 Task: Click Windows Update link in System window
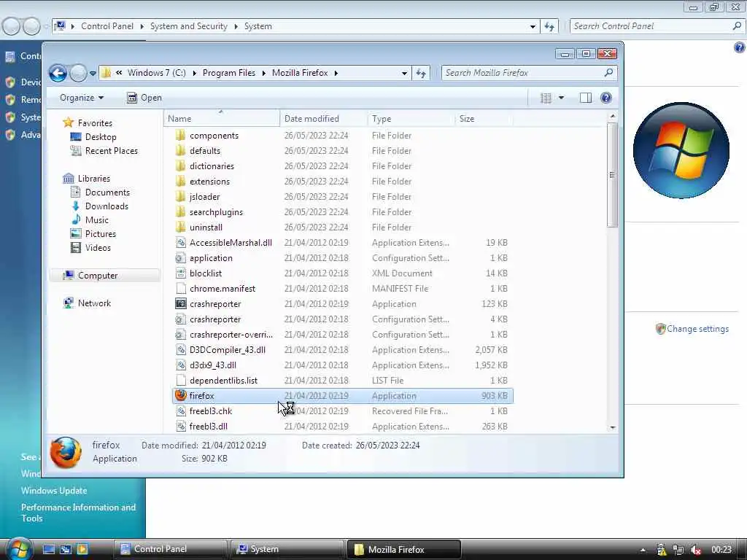coord(54,491)
